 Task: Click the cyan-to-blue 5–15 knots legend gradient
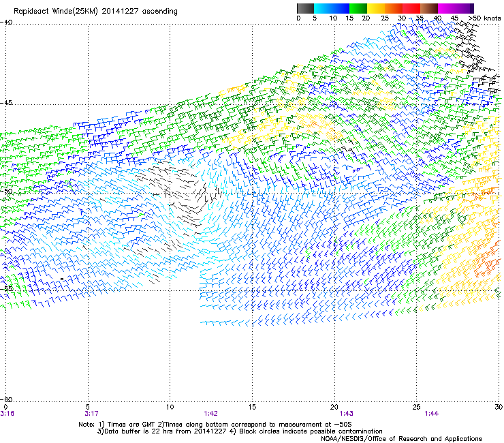(x=332, y=8)
